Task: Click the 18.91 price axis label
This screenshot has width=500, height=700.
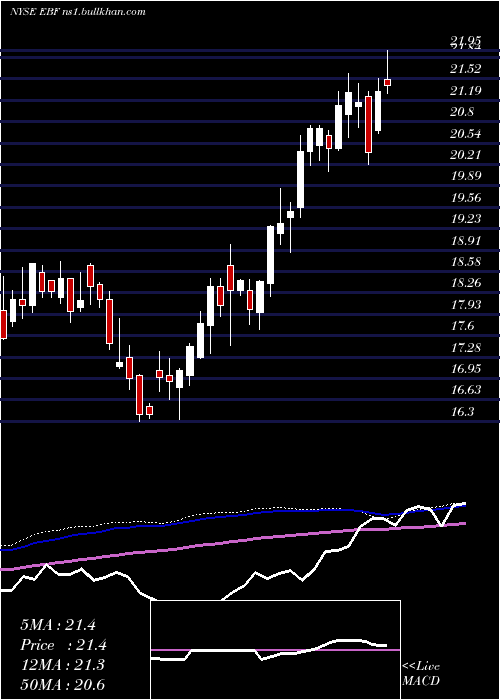Action: tap(466, 240)
